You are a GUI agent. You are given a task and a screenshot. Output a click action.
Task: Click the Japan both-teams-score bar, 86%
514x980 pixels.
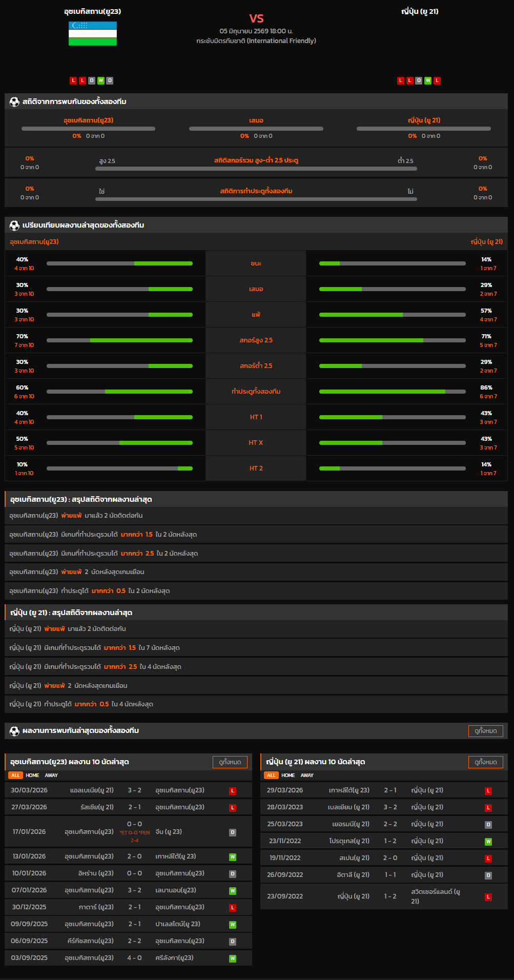click(x=393, y=392)
